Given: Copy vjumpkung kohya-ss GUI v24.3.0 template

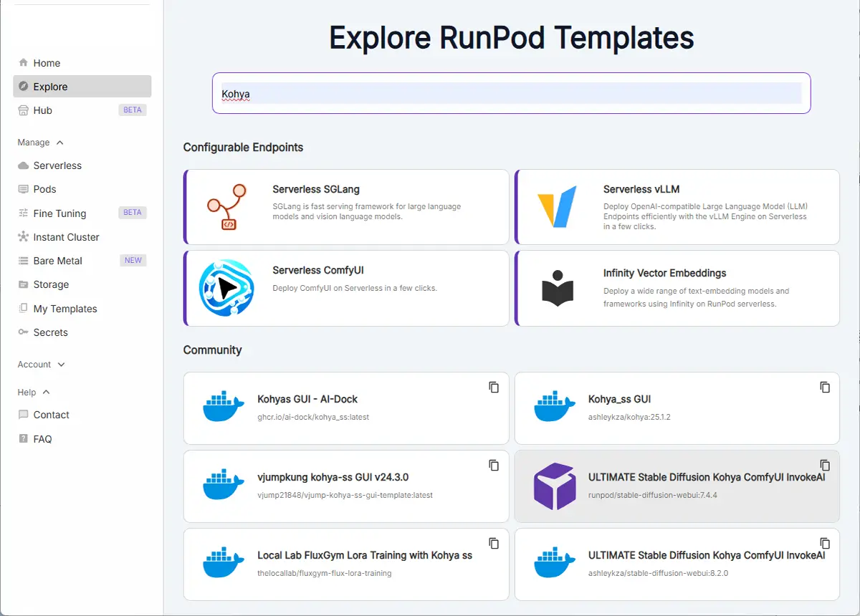Looking at the screenshot, I should 494,465.
